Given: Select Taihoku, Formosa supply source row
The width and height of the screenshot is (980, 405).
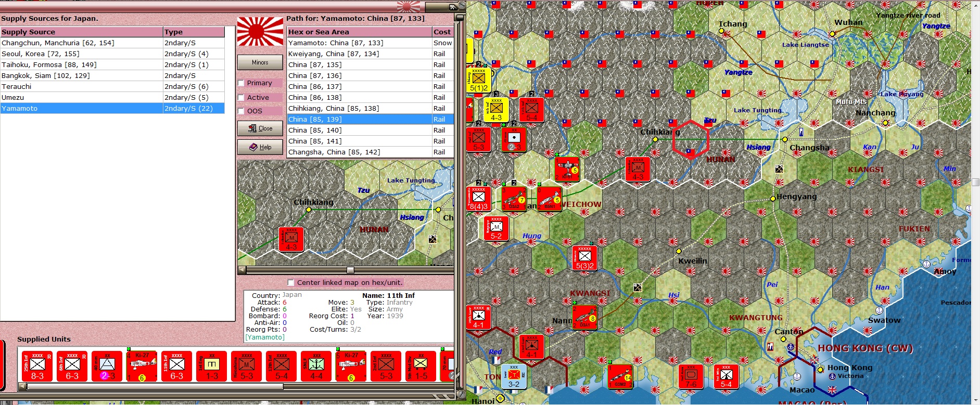Looking at the screenshot, I should (x=112, y=64).
